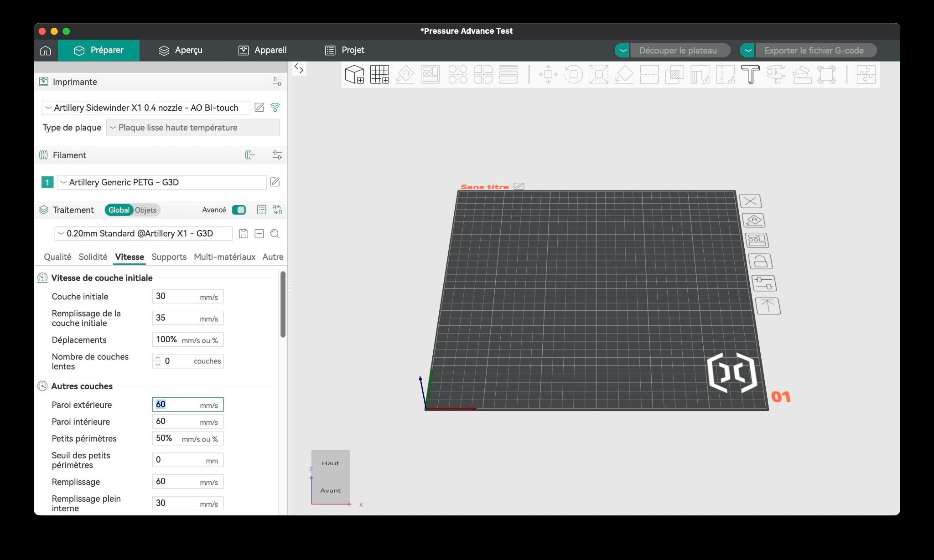The height and width of the screenshot is (560, 934).
Task: Click the Remove plate X icon
Action: point(750,201)
